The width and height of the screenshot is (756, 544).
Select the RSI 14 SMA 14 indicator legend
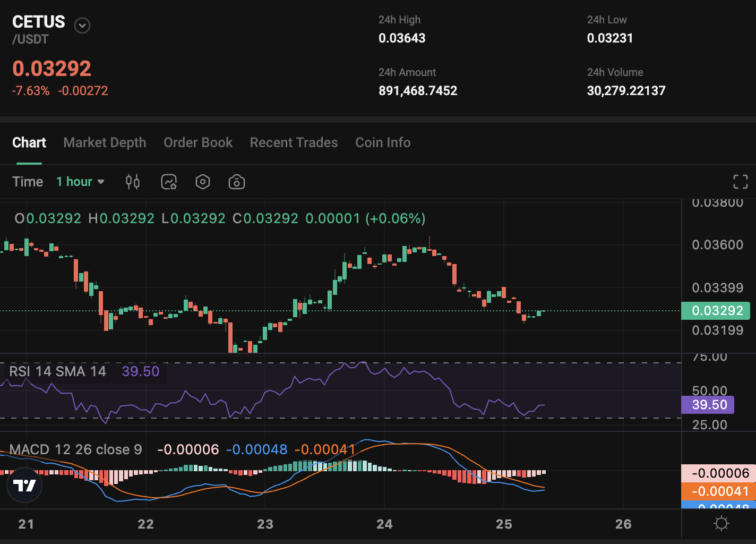(x=57, y=371)
